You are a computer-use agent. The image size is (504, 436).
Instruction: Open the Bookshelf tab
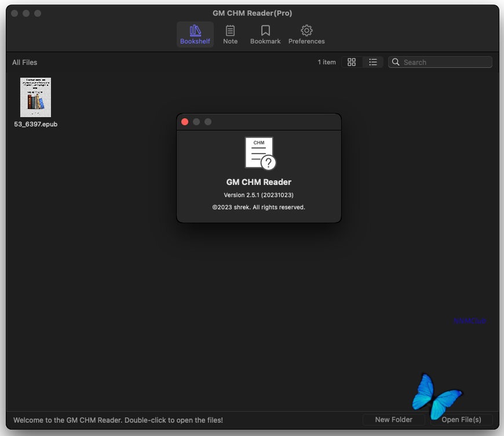[x=195, y=35]
